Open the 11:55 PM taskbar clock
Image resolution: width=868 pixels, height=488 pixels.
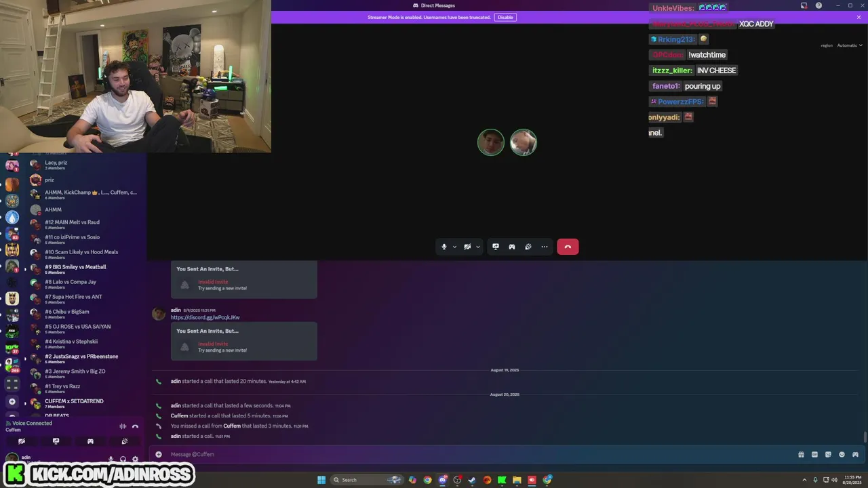[852, 480]
